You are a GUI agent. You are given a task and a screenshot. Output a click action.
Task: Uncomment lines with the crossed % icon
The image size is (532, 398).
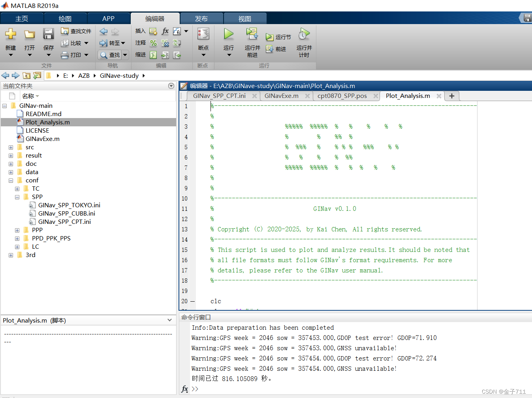(x=165, y=43)
